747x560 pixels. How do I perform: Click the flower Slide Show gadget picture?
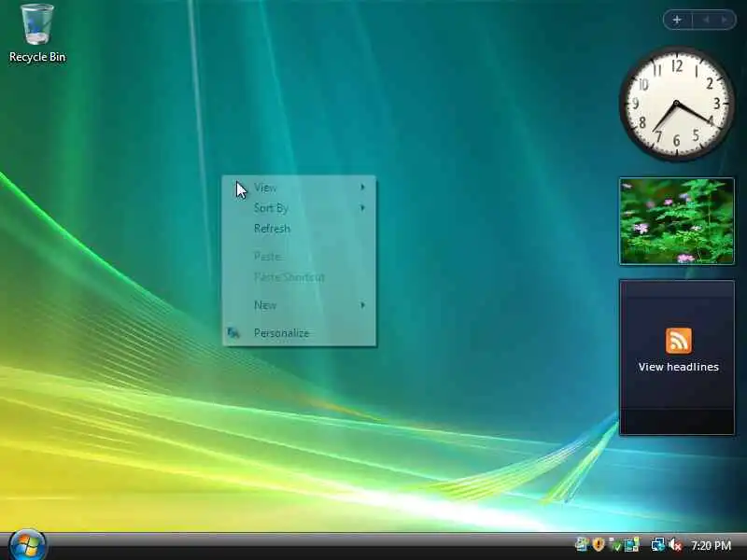676,221
